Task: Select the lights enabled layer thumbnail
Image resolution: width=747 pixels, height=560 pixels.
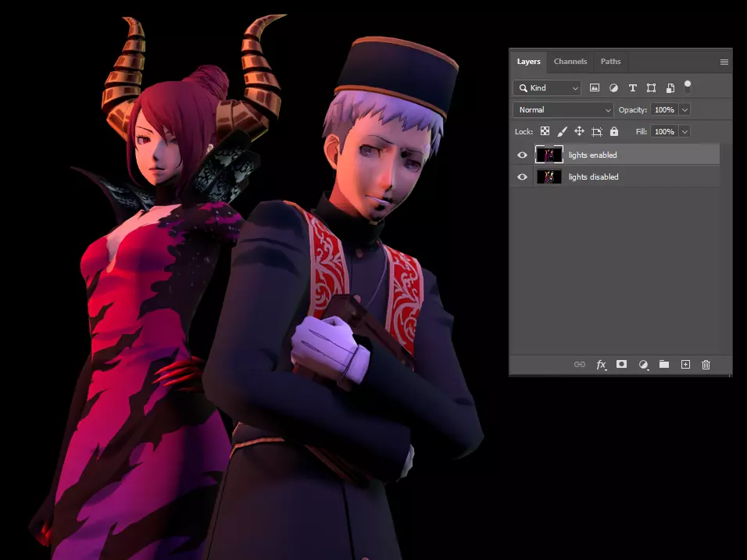Action: 549,155
